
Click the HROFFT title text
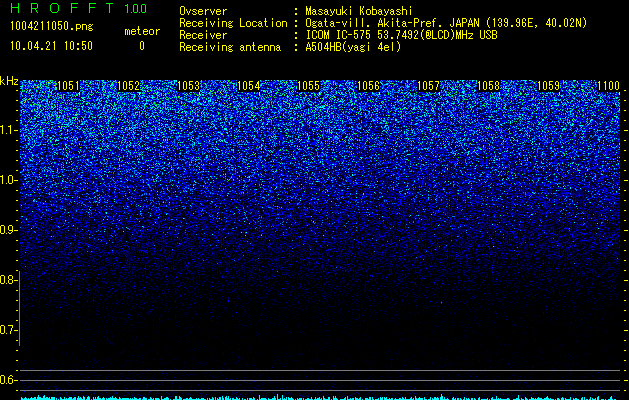point(62,8)
